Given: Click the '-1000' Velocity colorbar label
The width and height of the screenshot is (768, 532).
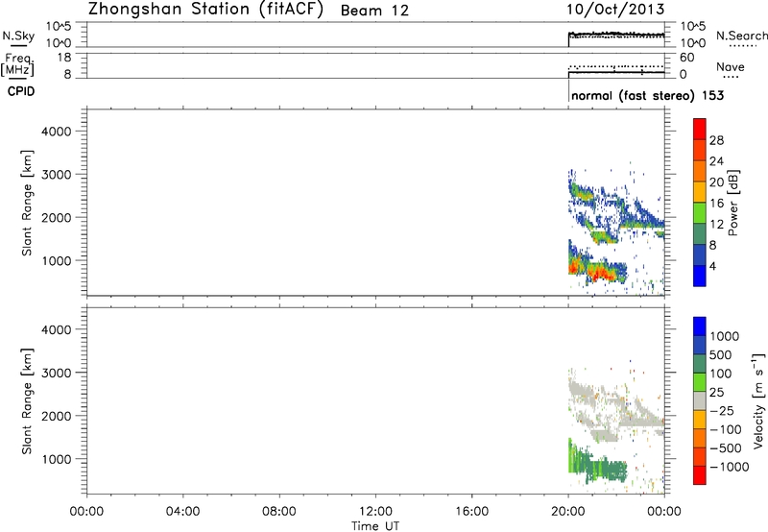Looking at the screenshot, I should (729, 467).
